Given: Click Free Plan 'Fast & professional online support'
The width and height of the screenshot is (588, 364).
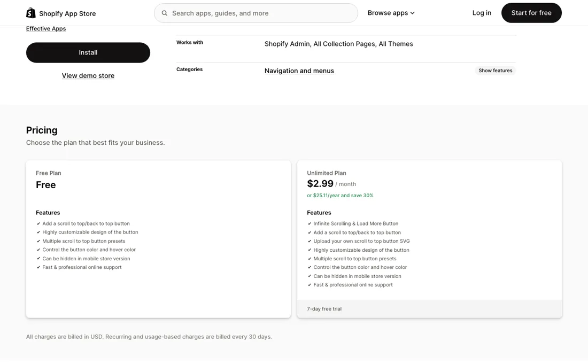Looking at the screenshot, I should click(x=82, y=267).
